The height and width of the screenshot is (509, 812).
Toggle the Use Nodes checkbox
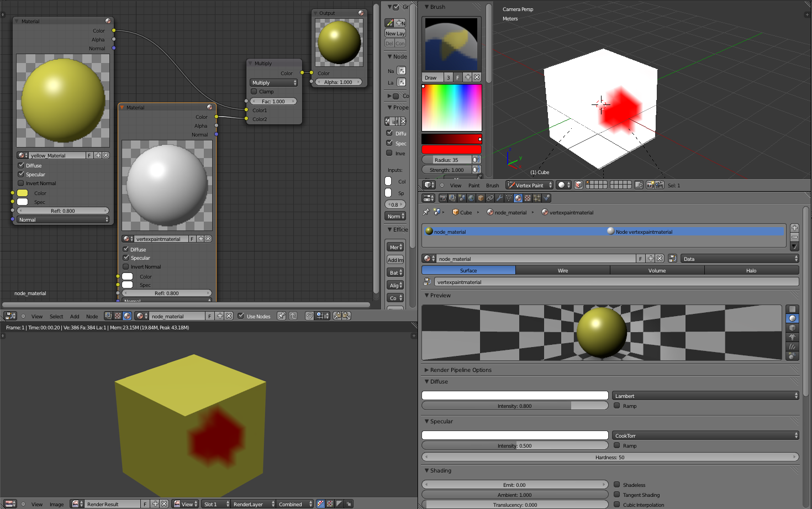pyautogui.click(x=241, y=316)
